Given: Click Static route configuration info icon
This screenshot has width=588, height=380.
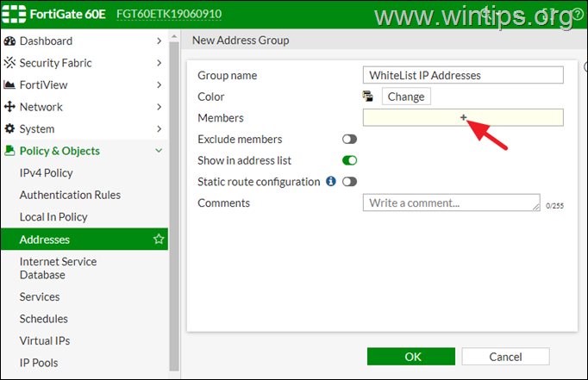Looking at the screenshot, I should 330,182.
